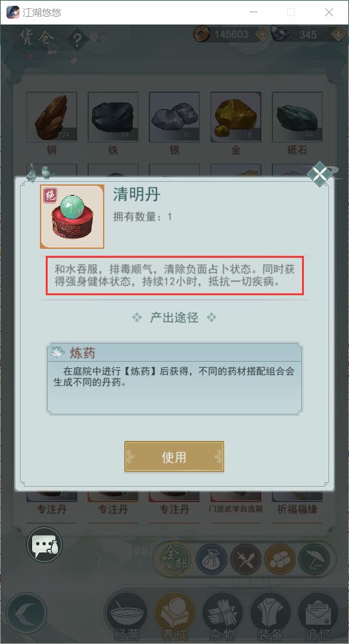Image resolution: width=349 pixels, height=644 pixels.
Task: Select the 全部 filter
Action: (176, 559)
